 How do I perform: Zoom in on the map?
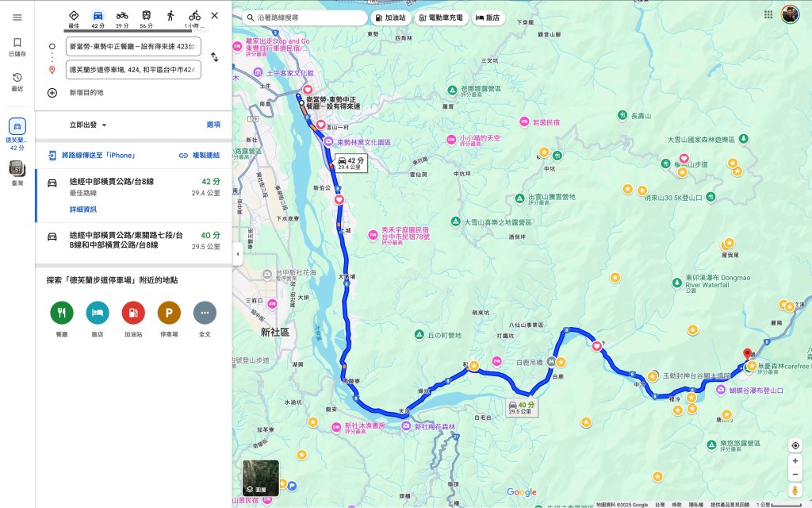tap(795, 460)
